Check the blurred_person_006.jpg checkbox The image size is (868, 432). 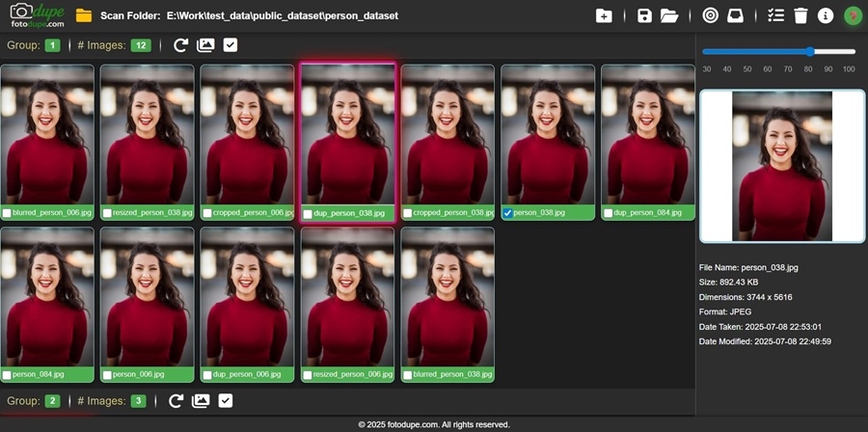click(x=7, y=213)
